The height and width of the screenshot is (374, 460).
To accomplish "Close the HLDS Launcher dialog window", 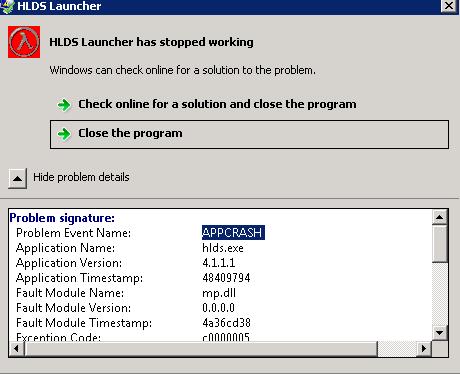I will [449, 6].
